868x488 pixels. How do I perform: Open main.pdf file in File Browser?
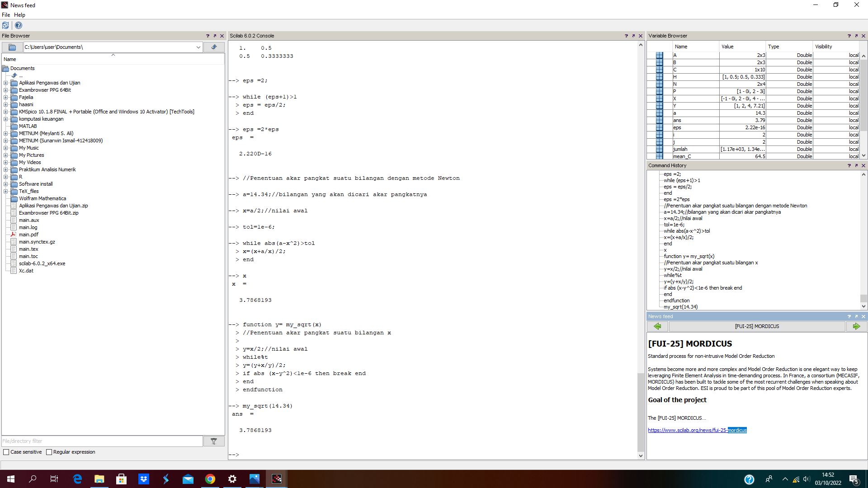point(28,235)
